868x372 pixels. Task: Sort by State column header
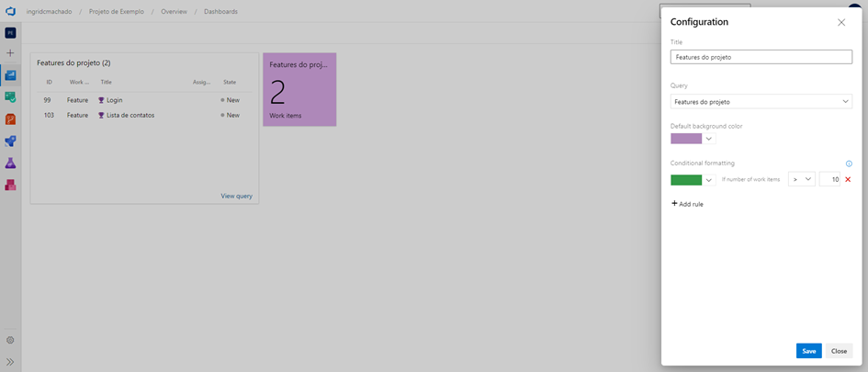pyautogui.click(x=230, y=82)
